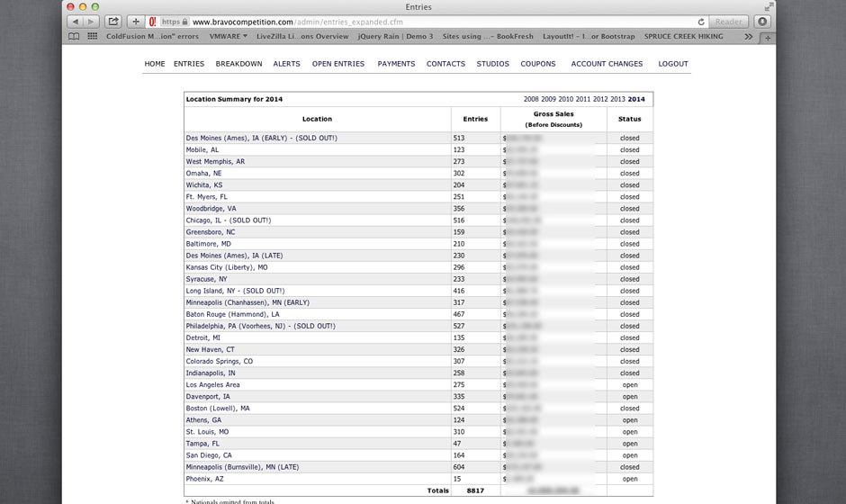Switch summary to year 2012
This screenshot has height=504, width=846.
tap(600, 99)
